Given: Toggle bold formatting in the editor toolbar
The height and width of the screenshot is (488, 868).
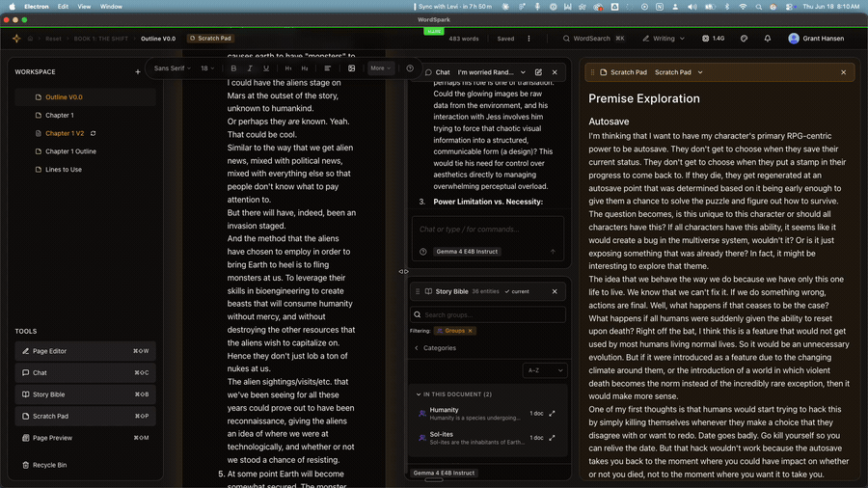Looking at the screenshot, I should coord(233,68).
